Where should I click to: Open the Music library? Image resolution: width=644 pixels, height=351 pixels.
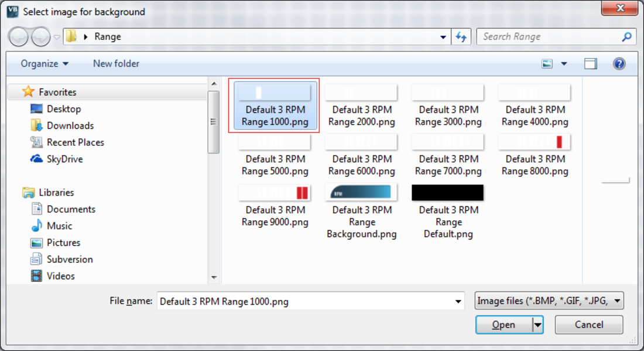(x=60, y=226)
